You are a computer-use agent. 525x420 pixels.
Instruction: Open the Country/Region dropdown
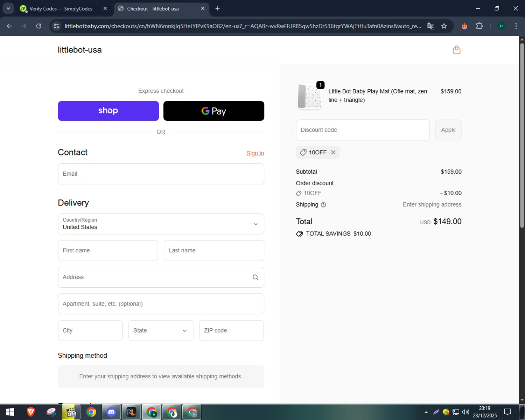161,224
